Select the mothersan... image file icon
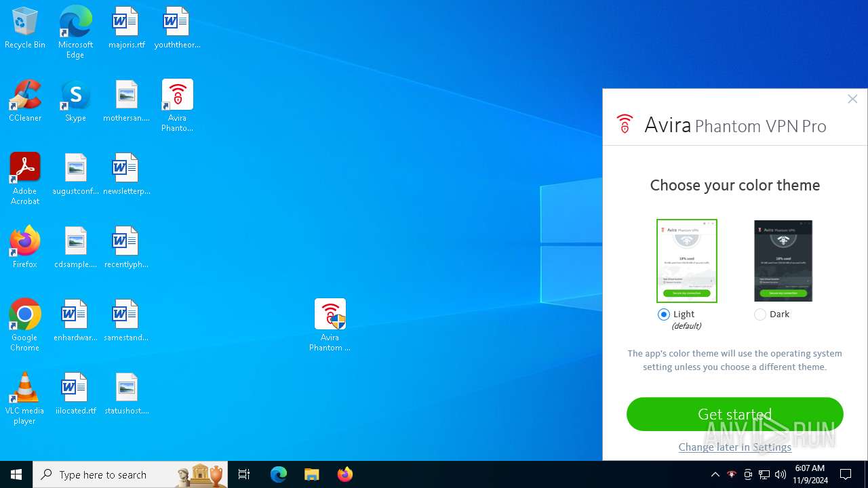This screenshot has width=868, height=488. pyautogui.click(x=126, y=102)
